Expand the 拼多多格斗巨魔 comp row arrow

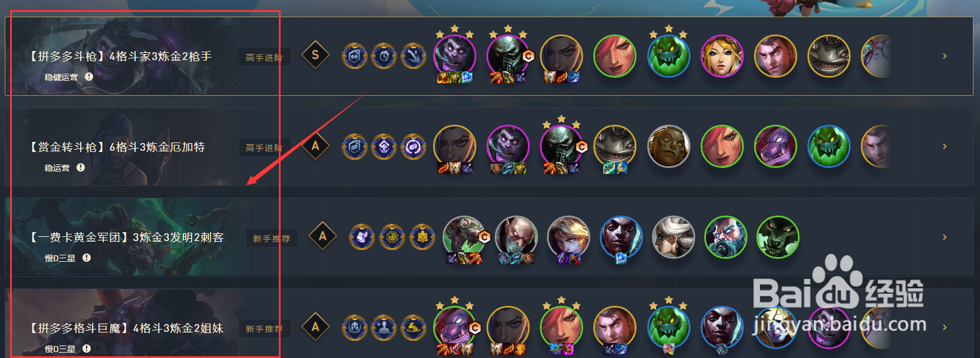[945, 327]
